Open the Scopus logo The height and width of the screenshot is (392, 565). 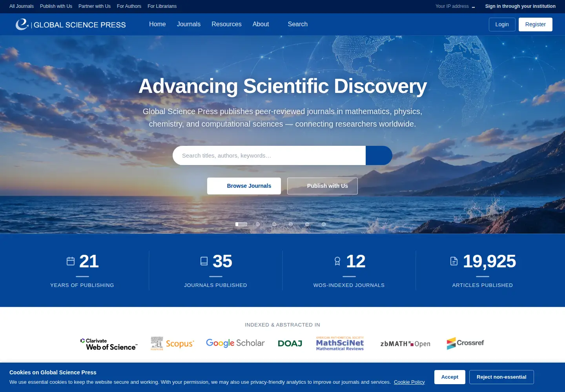[172, 343]
